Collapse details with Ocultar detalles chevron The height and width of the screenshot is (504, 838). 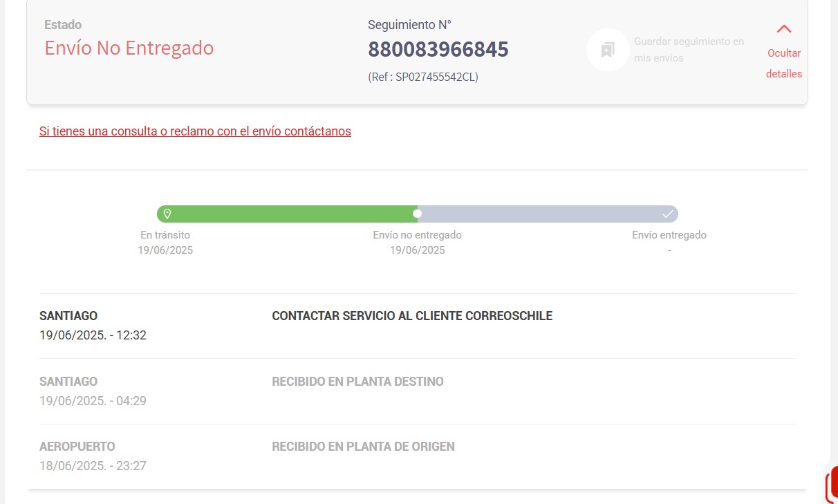[783, 29]
